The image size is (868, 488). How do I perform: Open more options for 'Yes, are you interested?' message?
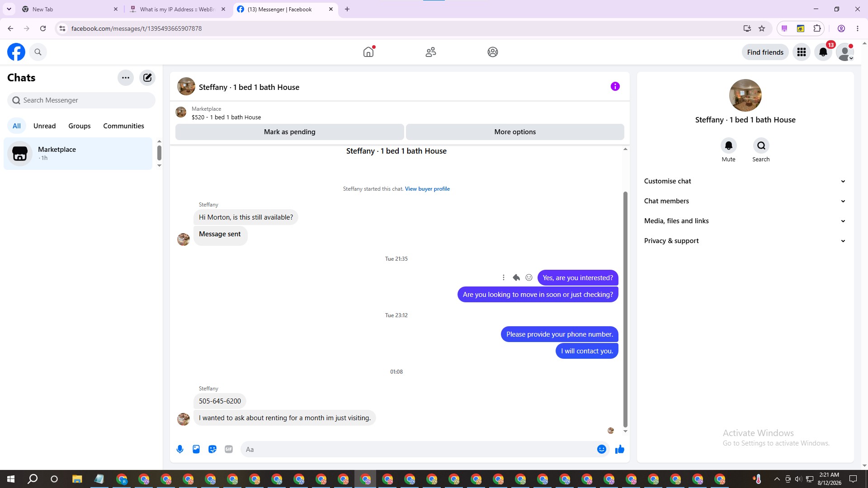(503, 277)
